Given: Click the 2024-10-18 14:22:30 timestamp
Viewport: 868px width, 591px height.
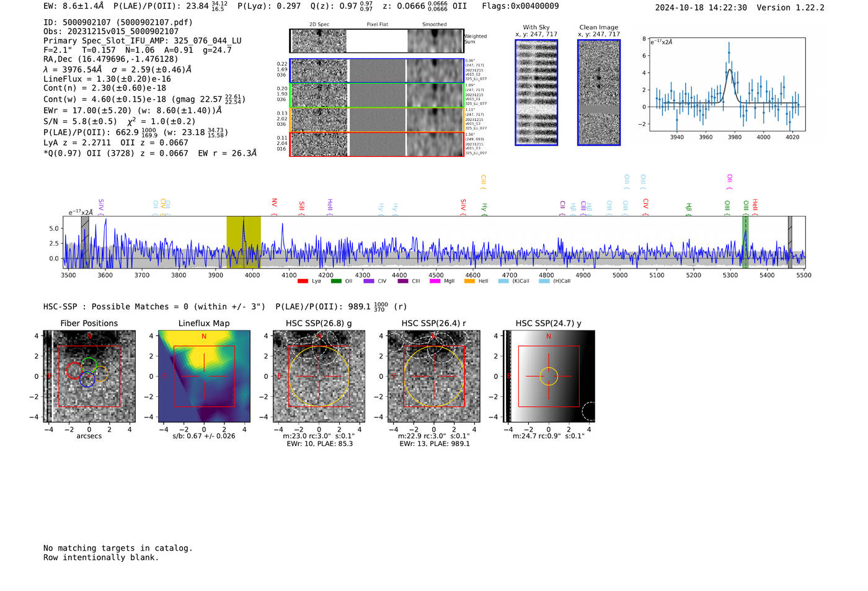Looking at the screenshot, I should (701, 7).
